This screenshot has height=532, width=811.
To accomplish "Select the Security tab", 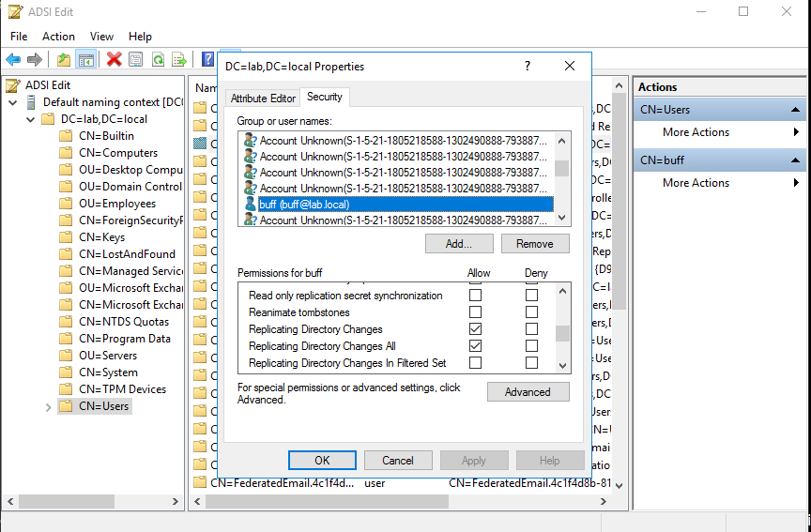I will click(324, 97).
